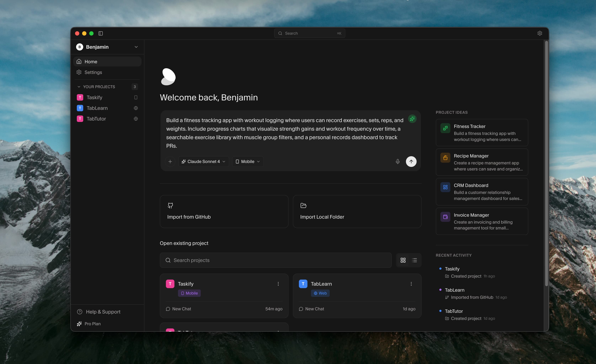The height and width of the screenshot is (364, 596).
Task: Open settings via the gear icon top right
Action: tap(540, 33)
